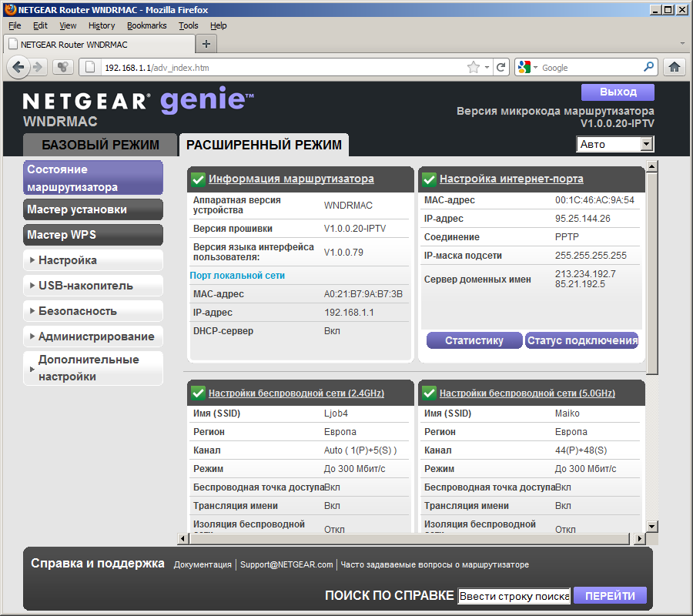The image size is (693, 616).
Task: Click the Firefox back arrow button
Action: tap(18, 67)
